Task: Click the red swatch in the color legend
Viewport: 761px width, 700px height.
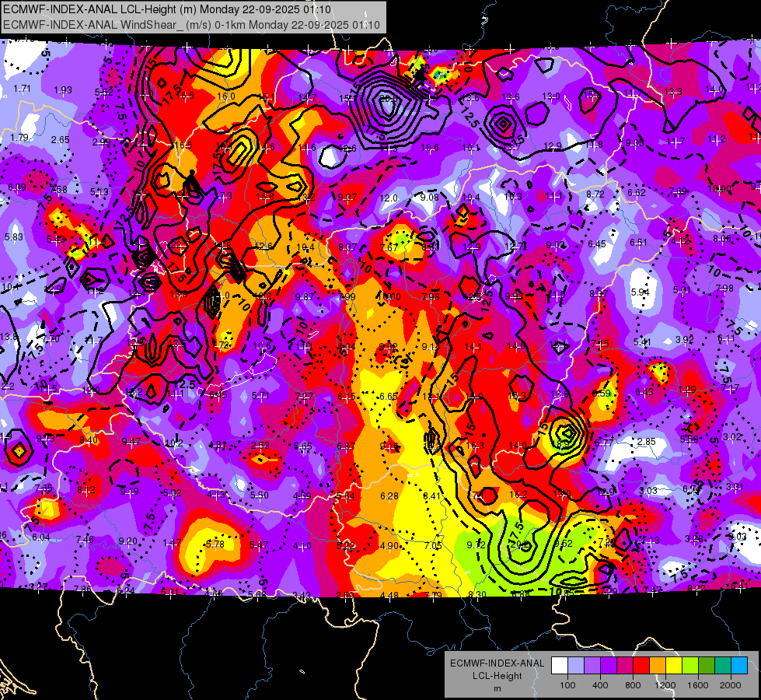Action: point(641,666)
